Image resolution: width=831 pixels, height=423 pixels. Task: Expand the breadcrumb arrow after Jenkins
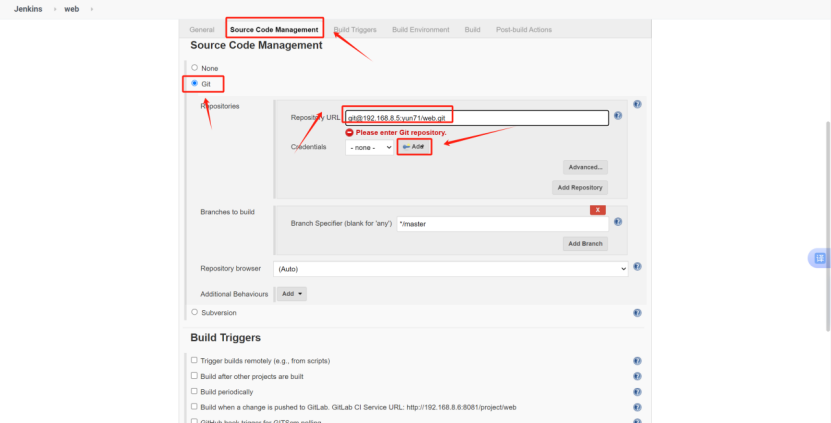point(55,9)
